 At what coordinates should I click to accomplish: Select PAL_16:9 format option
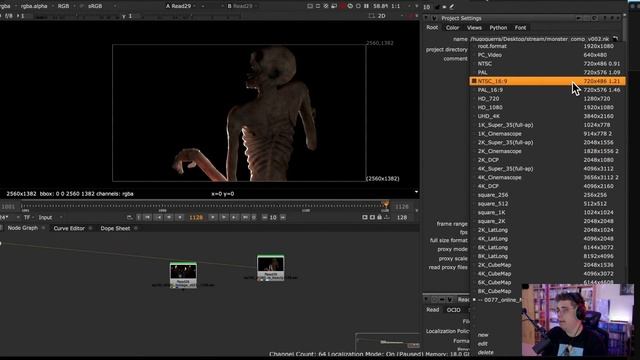[547, 90]
